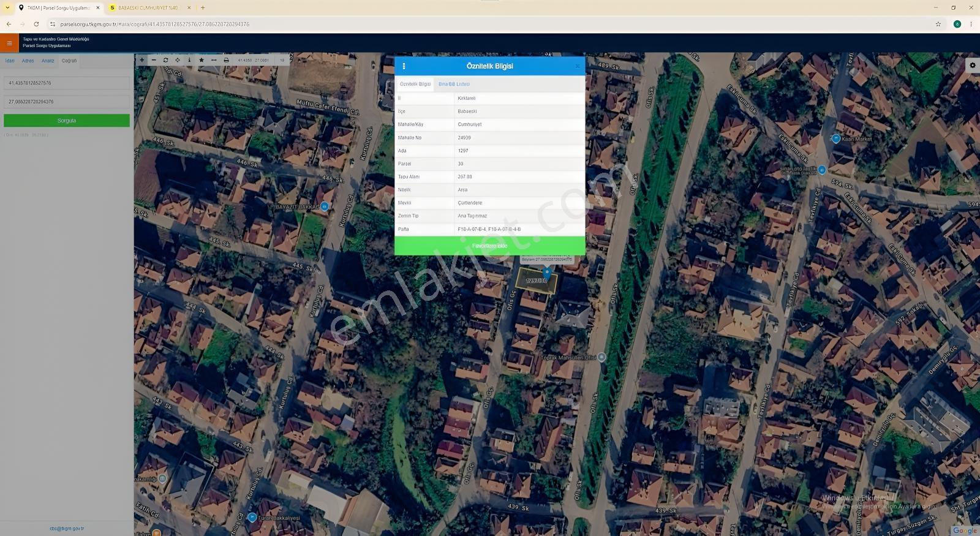Click the latitude coordinate input field

pos(67,83)
